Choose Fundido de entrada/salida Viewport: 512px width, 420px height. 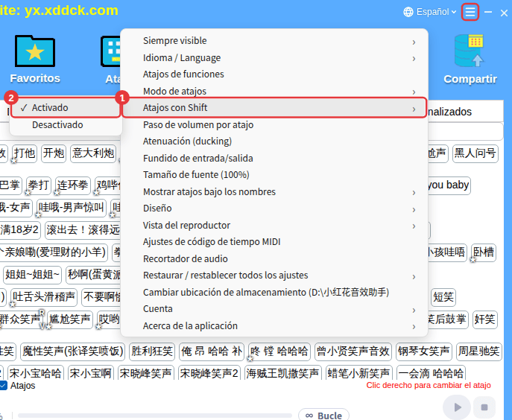pos(274,159)
